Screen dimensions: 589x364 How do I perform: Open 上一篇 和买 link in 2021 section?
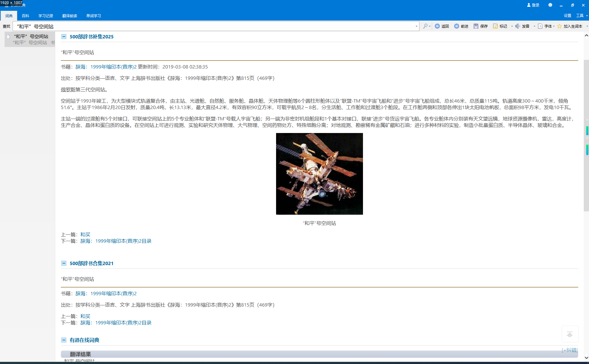click(85, 316)
